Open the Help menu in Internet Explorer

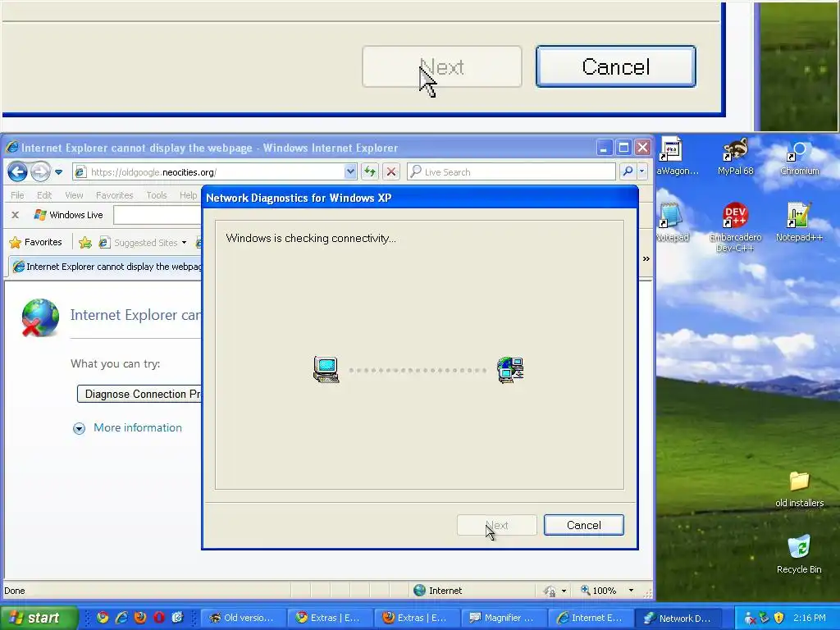coord(188,195)
